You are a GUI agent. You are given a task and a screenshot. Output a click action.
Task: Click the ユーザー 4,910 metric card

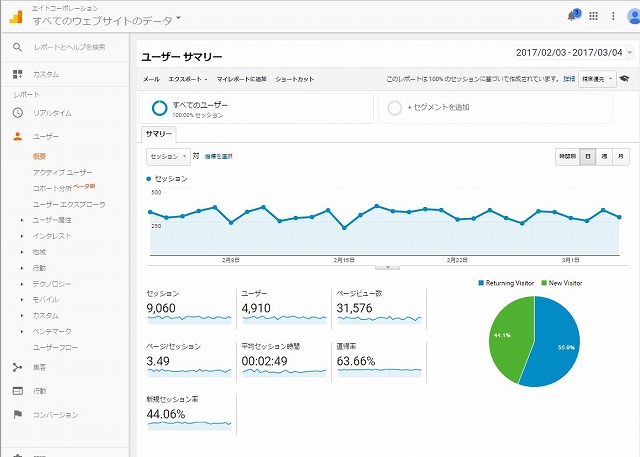284,307
